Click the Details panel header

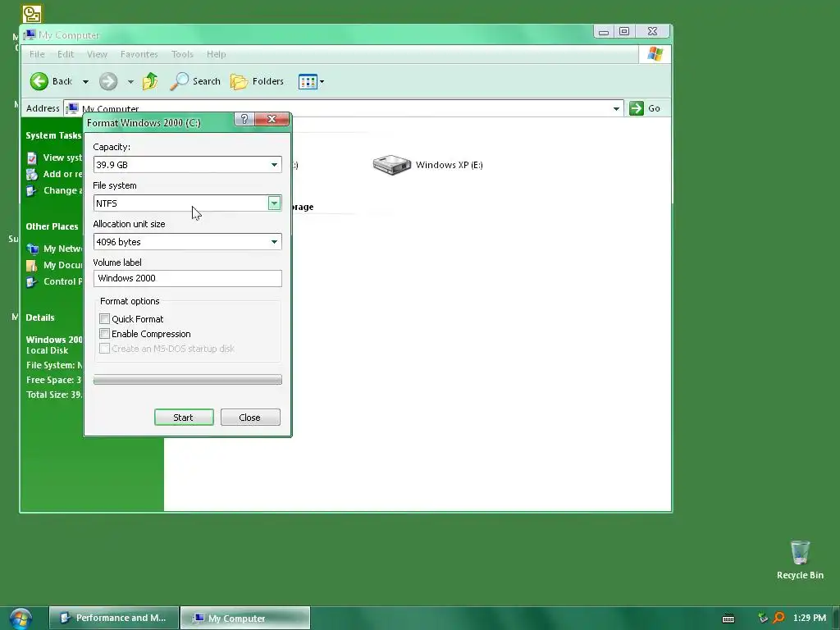(x=40, y=317)
